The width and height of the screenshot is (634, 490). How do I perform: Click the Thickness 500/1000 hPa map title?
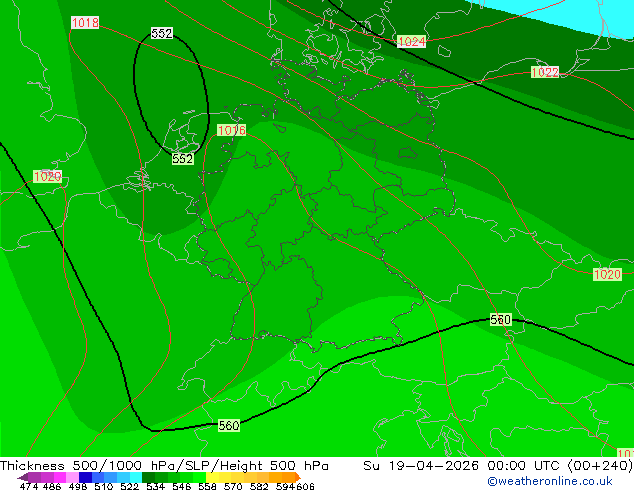[x=164, y=466]
